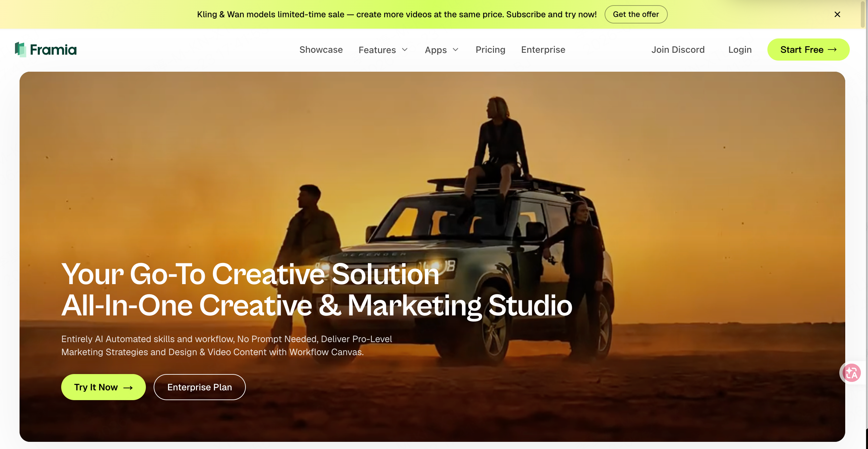Click the Get the offer button
Screen dimensions: 868x449
coord(636,15)
